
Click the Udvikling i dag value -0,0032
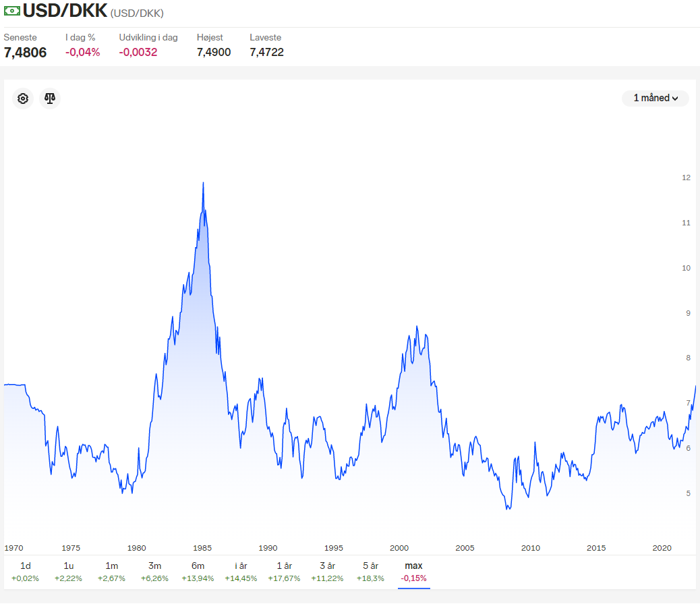(138, 52)
